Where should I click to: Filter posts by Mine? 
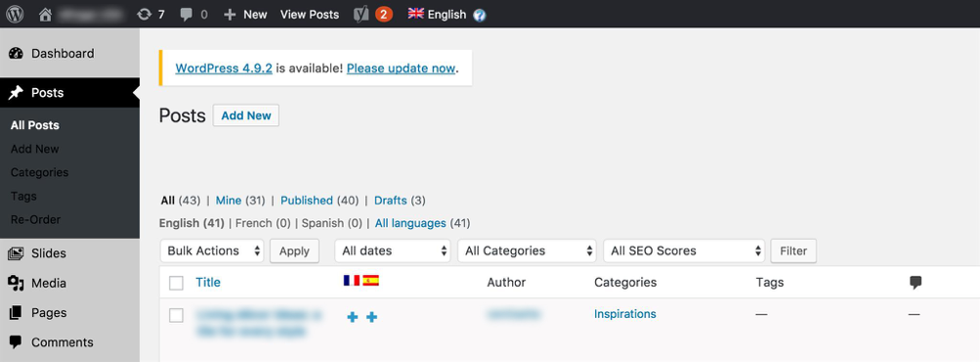[228, 201]
